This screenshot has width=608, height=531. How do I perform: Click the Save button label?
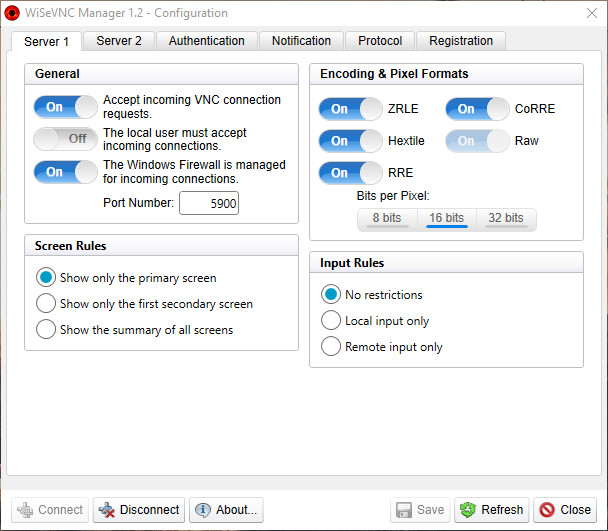pos(430,510)
